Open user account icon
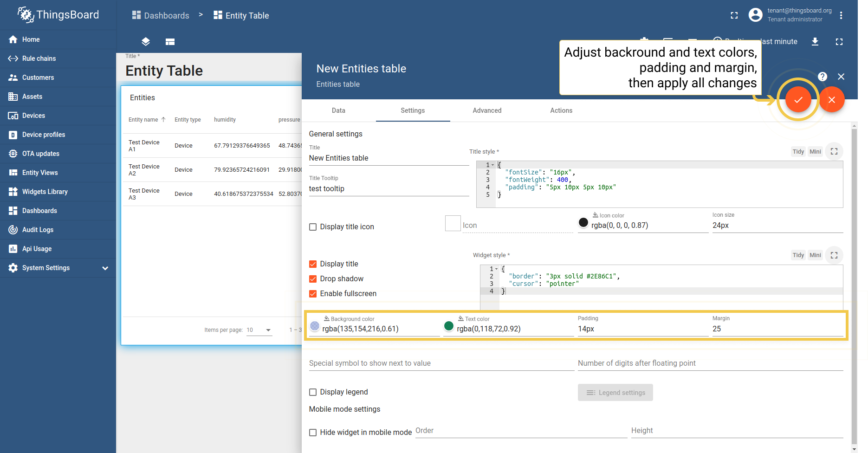Screen dimensions: 868x453 (x=755, y=15)
